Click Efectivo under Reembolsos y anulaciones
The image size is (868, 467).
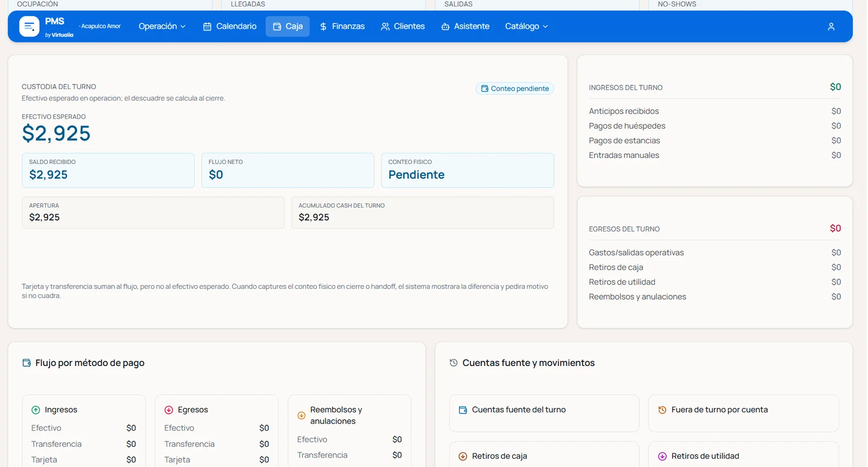click(349, 439)
